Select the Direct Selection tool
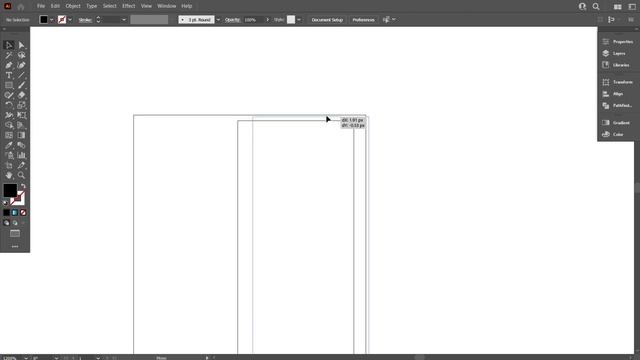The height and width of the screenshot is (360, 640). coord(21,45)
